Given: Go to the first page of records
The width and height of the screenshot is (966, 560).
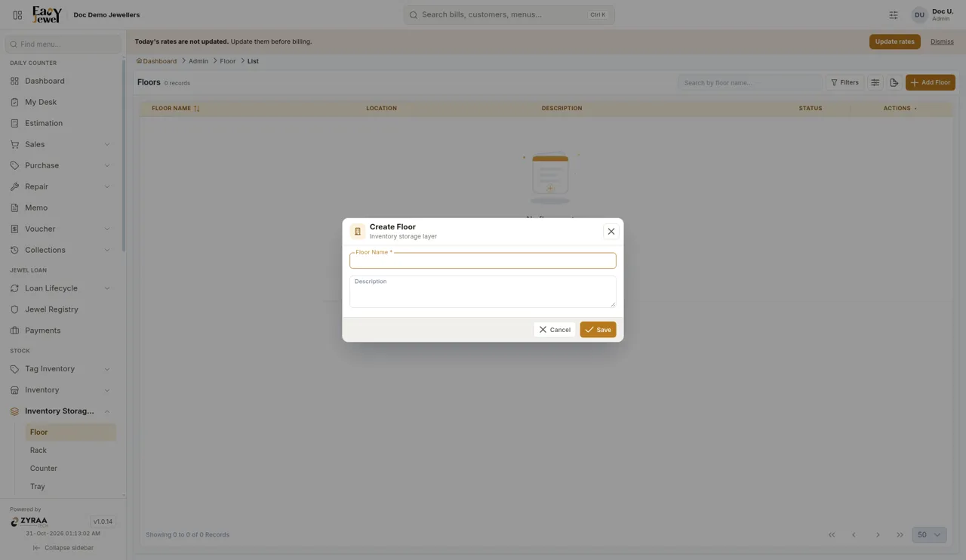Looking at the screenshot, I should pos(832,534).
